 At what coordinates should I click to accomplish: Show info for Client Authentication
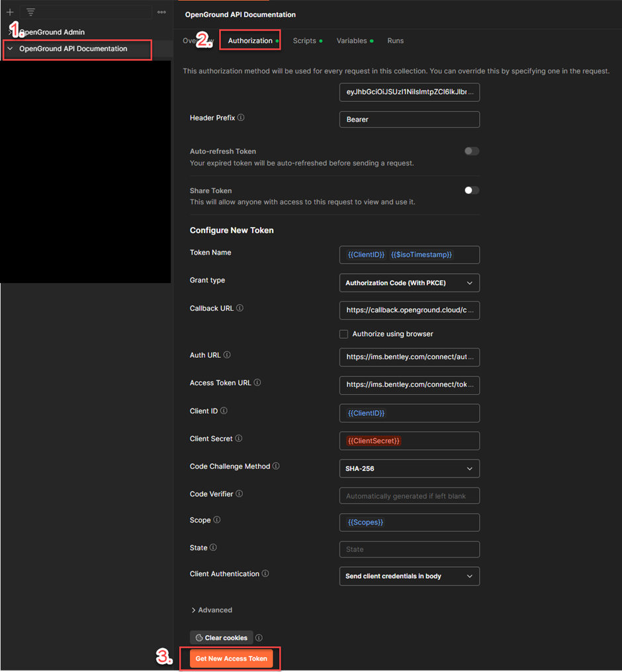click(x=265, y=573)
